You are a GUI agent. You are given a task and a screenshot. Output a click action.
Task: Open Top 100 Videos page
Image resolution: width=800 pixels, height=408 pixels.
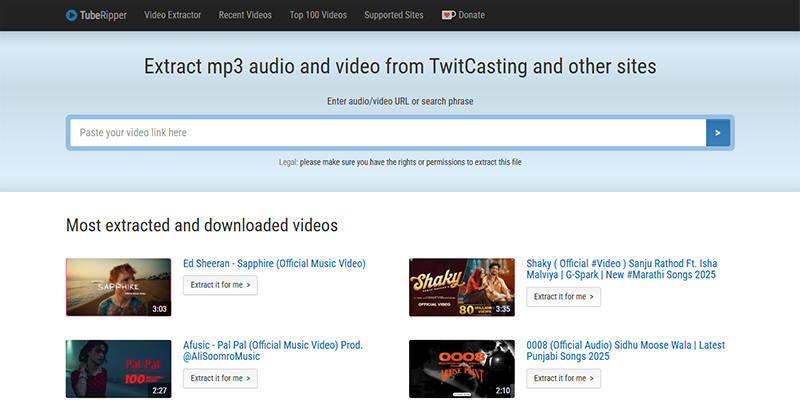[318, 15]
